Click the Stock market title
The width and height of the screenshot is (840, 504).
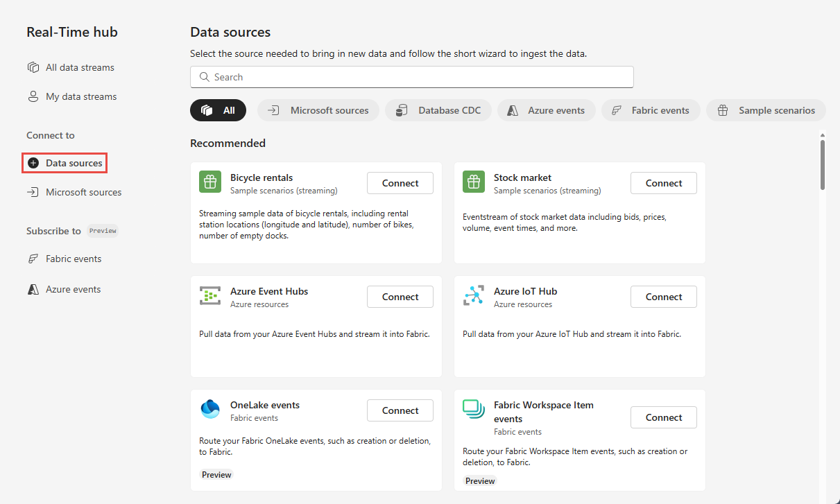[x=523, y=177]
